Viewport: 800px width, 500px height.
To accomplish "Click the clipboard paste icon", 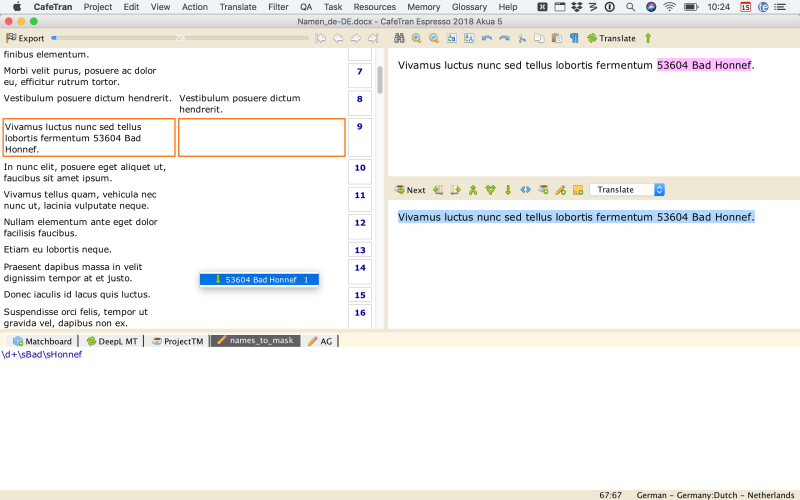I will (557, 38).
